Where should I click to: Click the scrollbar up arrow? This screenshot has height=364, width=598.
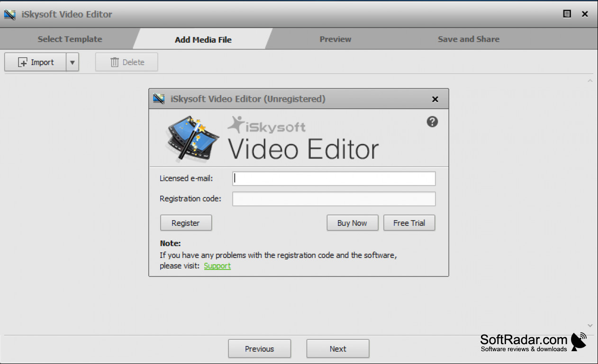[x=590, y=81]
